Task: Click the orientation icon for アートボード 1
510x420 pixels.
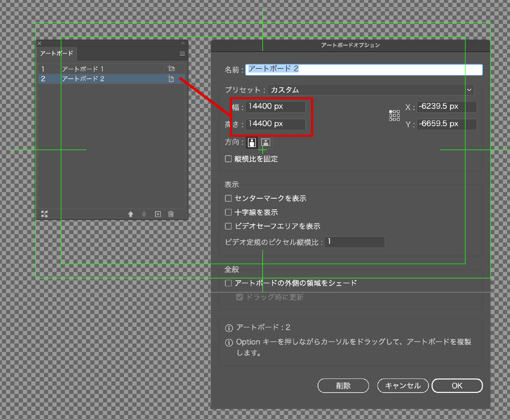Action: click(171, 68)
